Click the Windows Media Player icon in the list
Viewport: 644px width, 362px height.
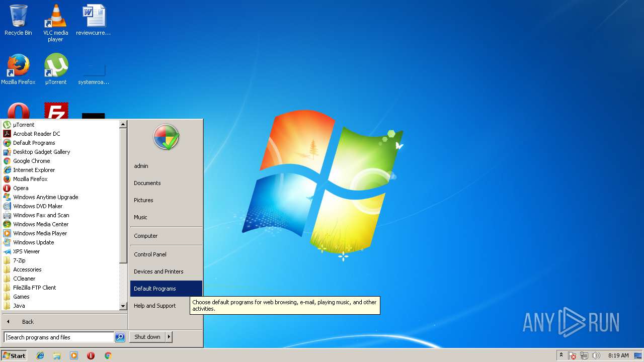pos(7,233)
